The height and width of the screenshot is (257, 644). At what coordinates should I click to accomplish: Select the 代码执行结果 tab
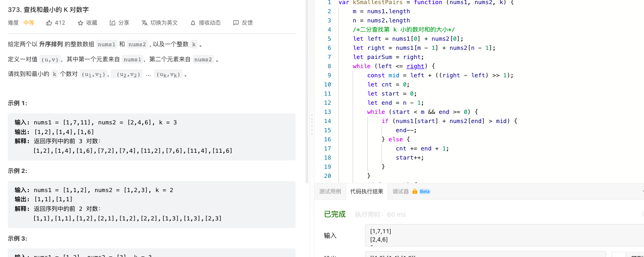(x=367, y=192)
